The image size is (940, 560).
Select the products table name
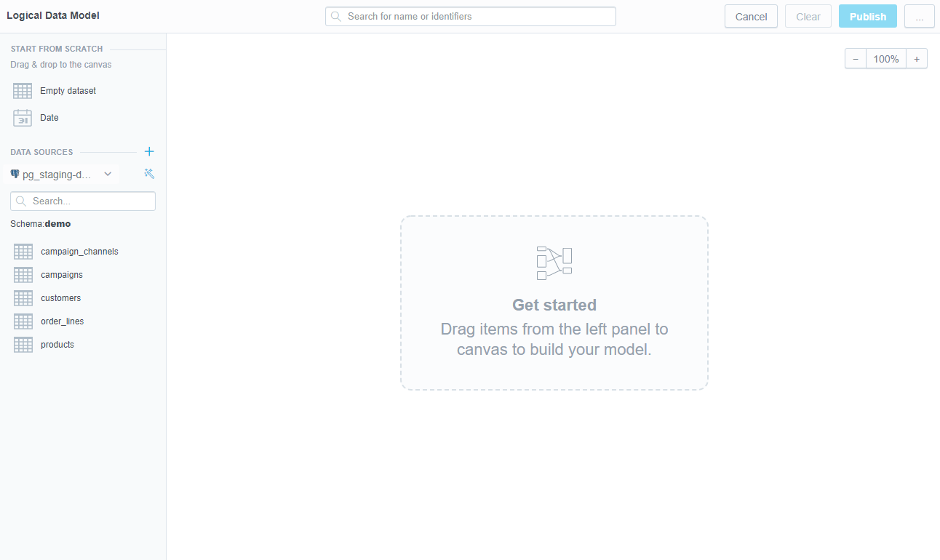click(57, 345)
